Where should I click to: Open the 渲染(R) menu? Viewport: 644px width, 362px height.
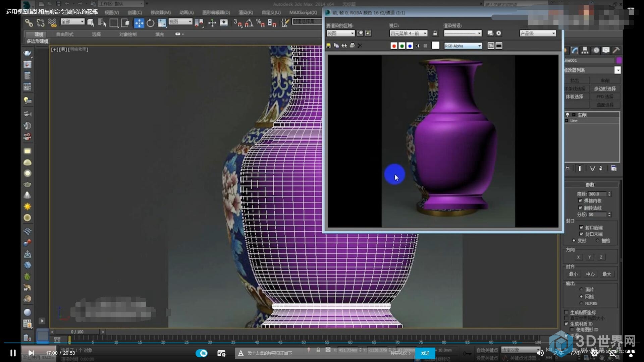click(246, 12)
